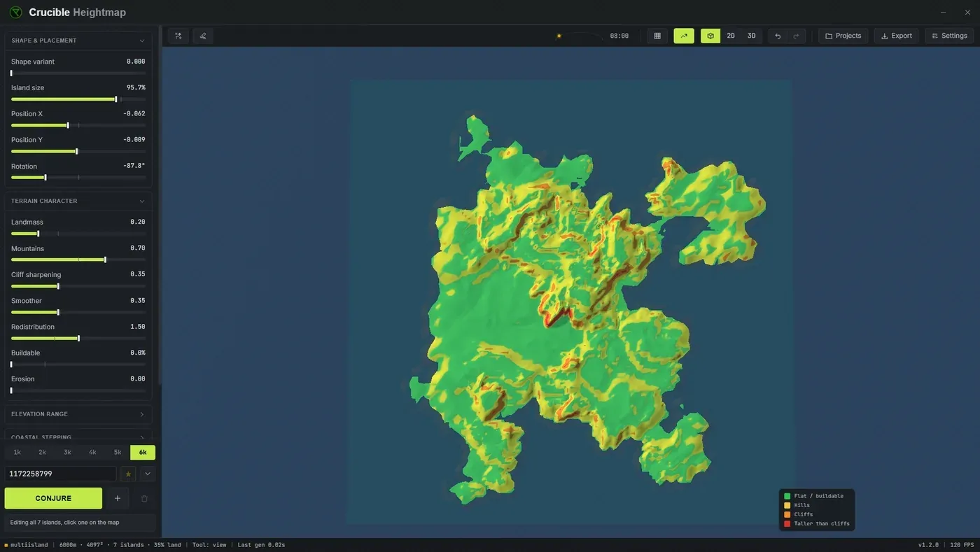Adjust the Shape variant slider

click(x=78, y=73)
